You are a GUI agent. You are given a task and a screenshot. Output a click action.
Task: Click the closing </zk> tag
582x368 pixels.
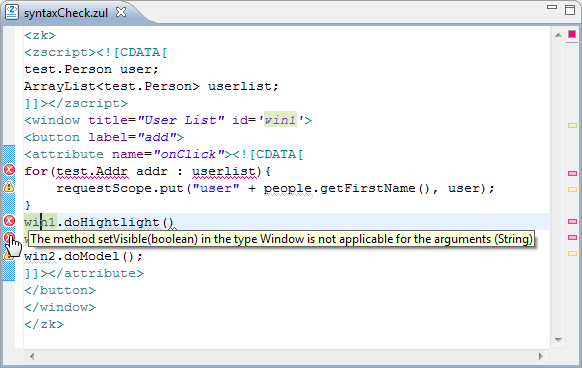[x=44, y=325]
